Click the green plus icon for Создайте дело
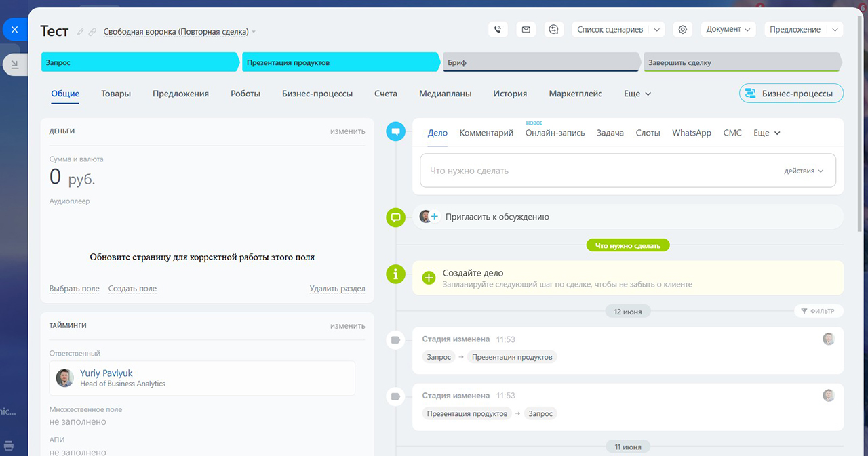This screenshot has height=456, width=868. [429, 278]
